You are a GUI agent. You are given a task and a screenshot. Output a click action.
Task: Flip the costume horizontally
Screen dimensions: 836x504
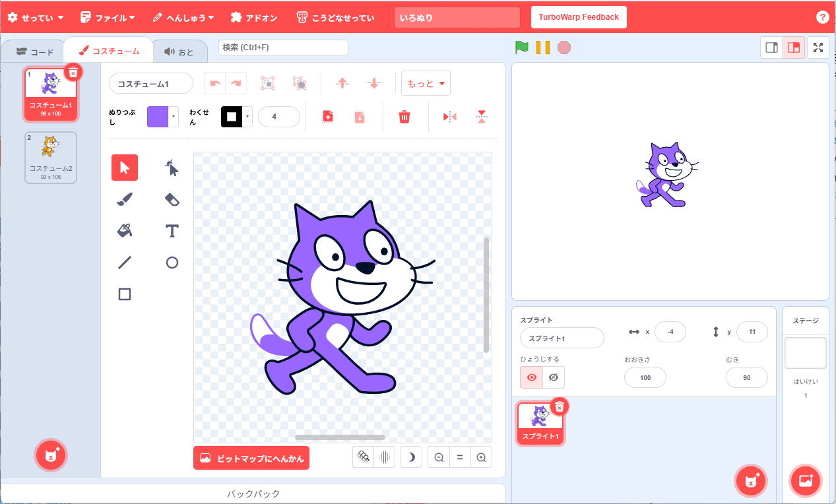[450, 117]
